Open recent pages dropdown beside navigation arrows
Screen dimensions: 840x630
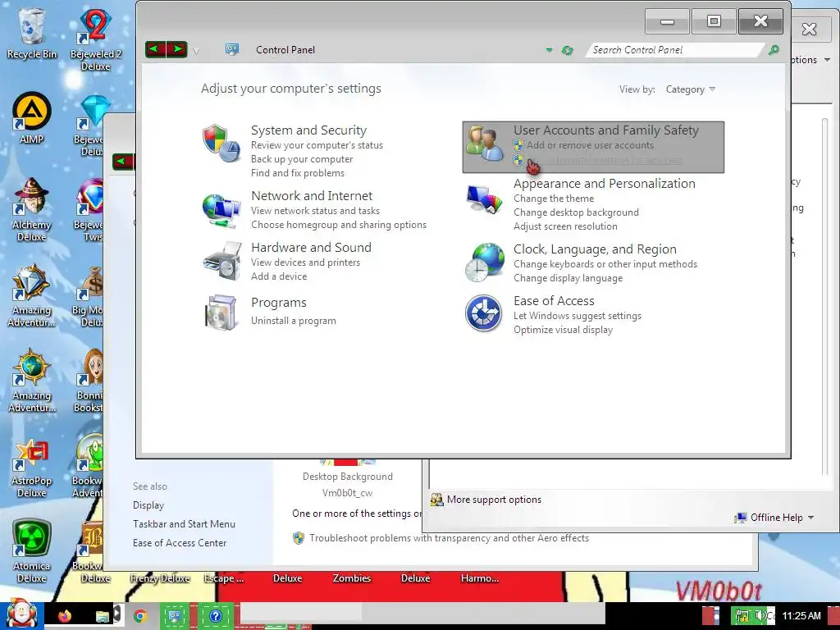196,51
